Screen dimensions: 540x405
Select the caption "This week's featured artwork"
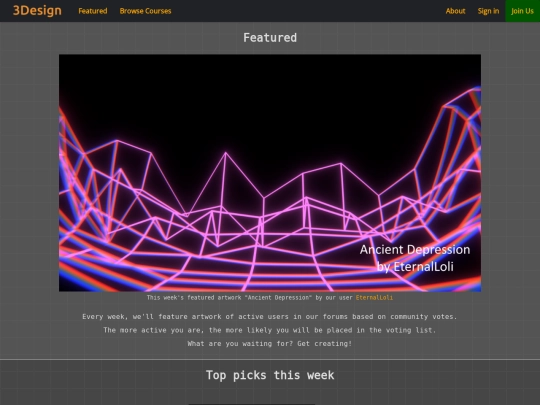270,298
